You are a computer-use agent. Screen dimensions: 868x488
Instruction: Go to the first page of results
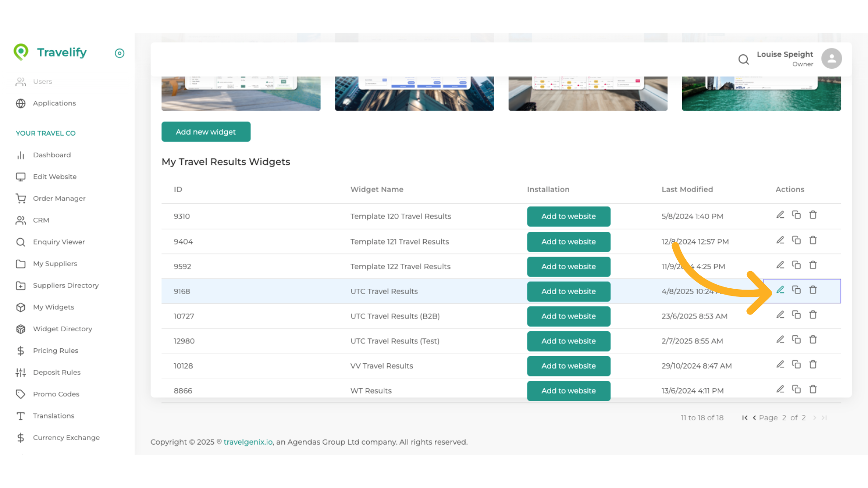tap(745, 418)
